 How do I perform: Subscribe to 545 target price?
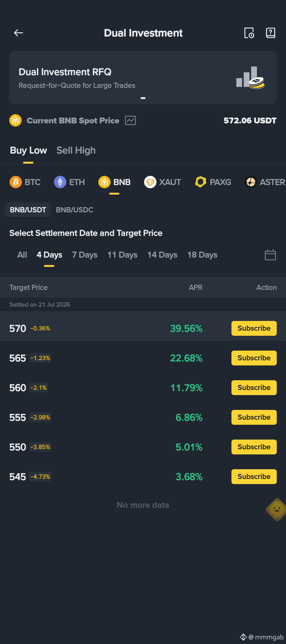tap(254, 477)
